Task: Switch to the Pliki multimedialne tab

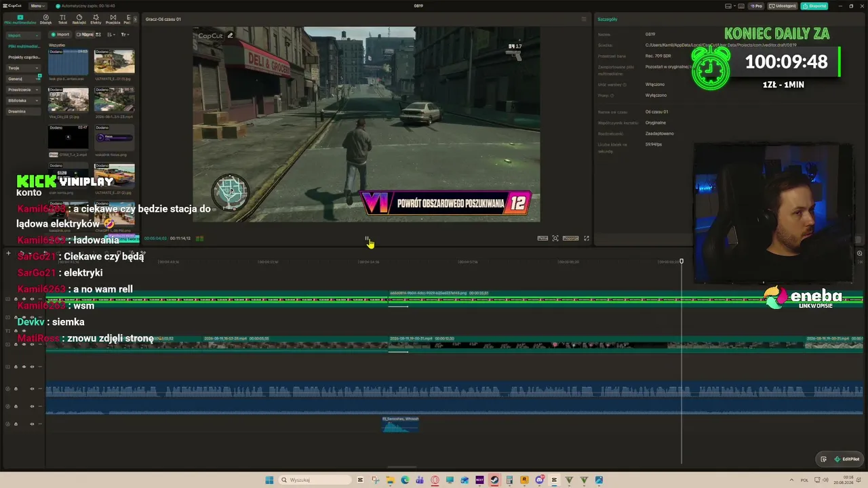Action: [x=20, y=20]
